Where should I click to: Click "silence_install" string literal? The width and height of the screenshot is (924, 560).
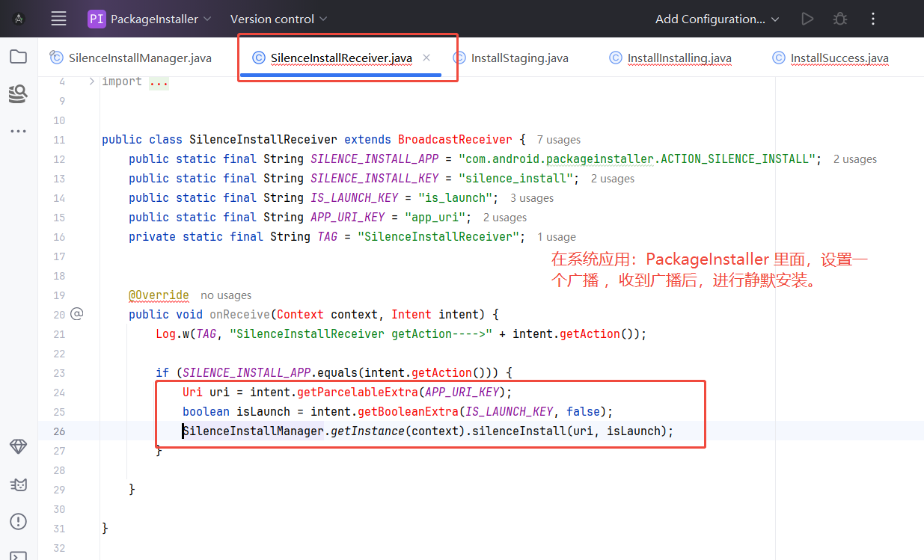point(516,178)
